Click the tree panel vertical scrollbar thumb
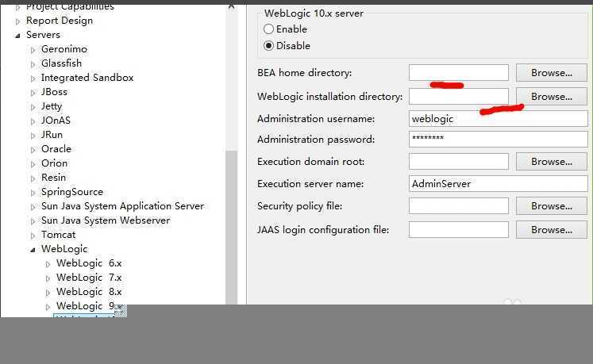This screenshot has height=364, width=593. point(231,227)
